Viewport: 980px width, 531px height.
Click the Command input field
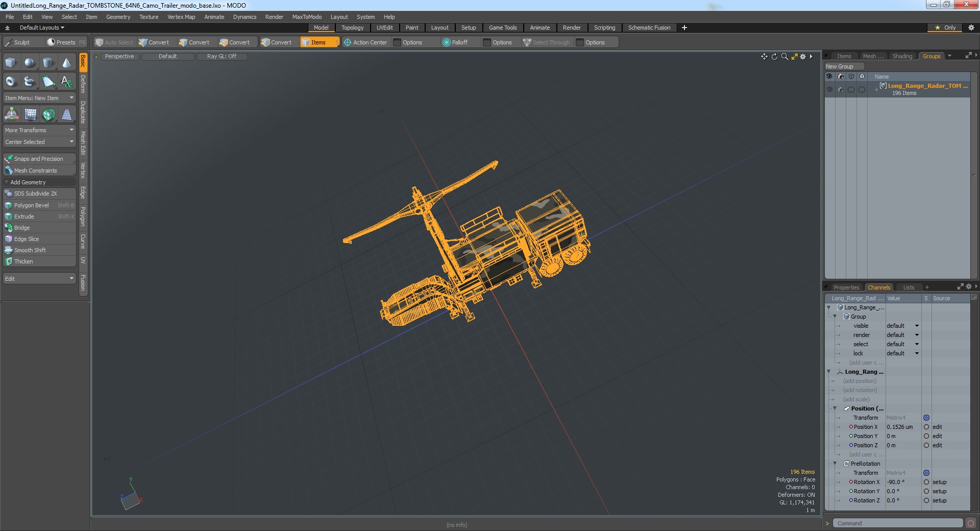click(x=898, y=523)
